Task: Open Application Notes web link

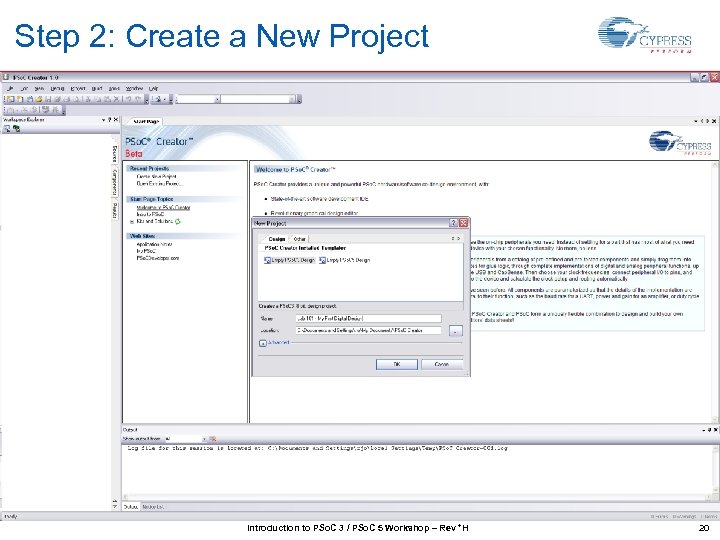Action: (x=154, y=244)
